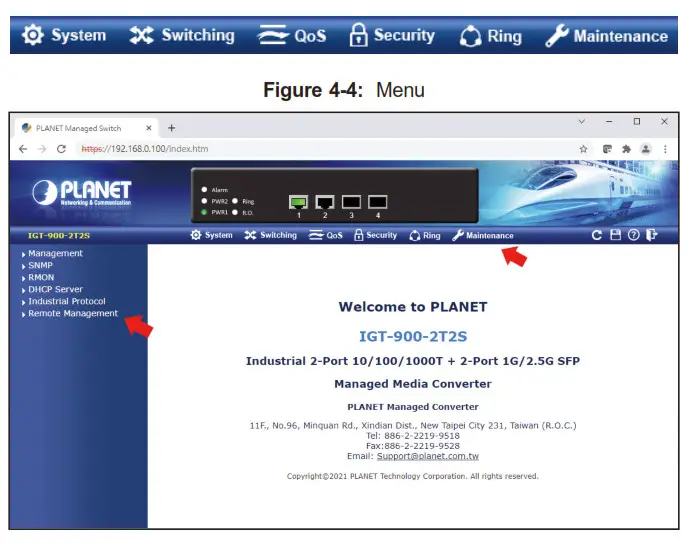This screenshot has width=699, height=550.
Task: Click the Tel: 886-2-2219-9518 line
Action: pos(413,435)
